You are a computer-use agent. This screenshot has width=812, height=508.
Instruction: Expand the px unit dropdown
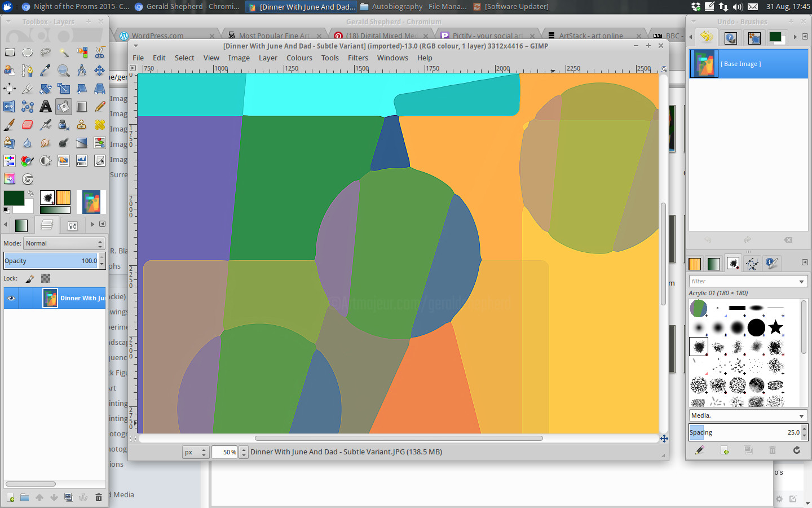(x=196, y=452)
